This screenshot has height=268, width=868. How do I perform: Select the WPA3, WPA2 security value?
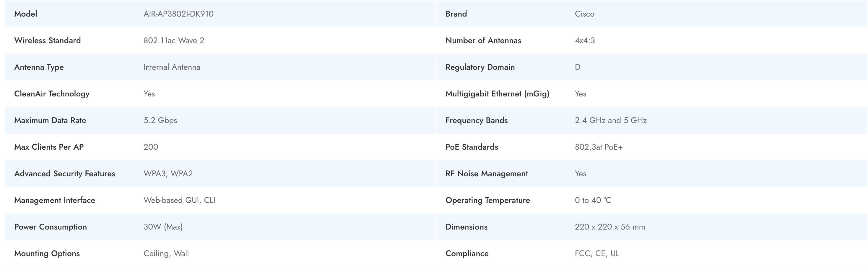[168, 174]
